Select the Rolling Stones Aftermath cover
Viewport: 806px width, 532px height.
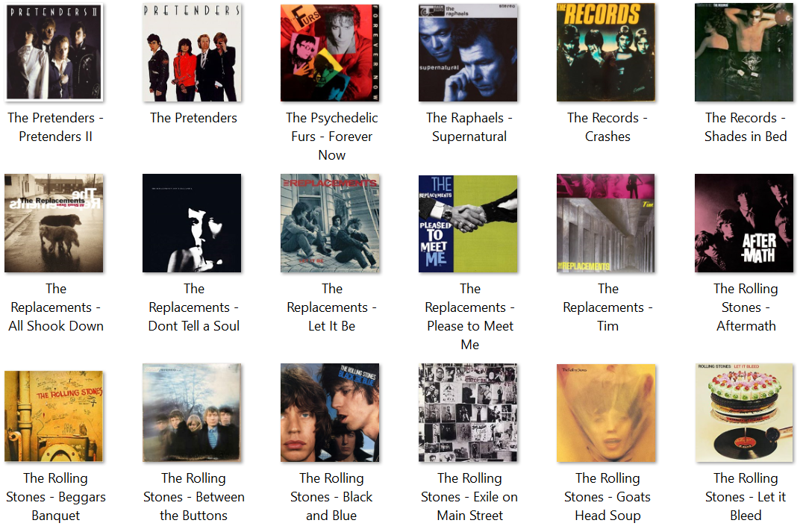[x=744, y=223]
